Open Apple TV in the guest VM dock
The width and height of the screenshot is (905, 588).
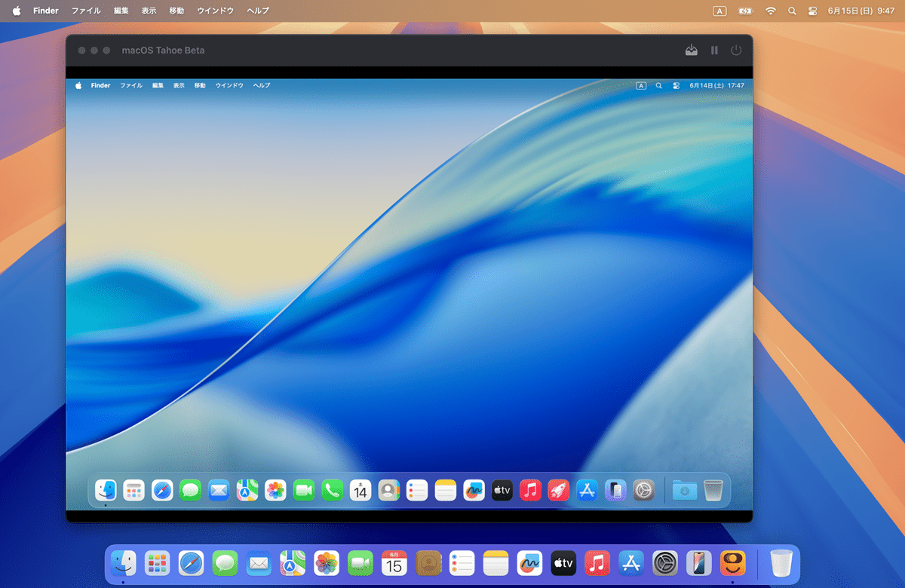(502, 491)
